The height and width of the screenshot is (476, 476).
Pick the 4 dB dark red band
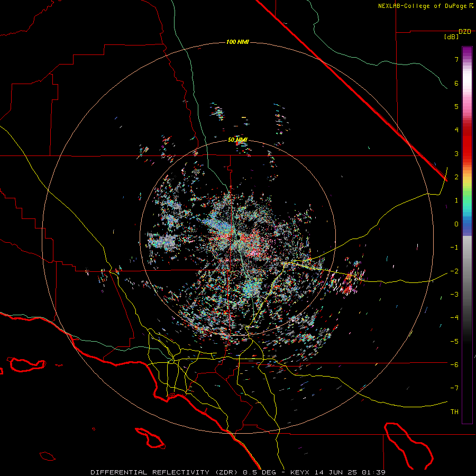(x=467, y=130)
